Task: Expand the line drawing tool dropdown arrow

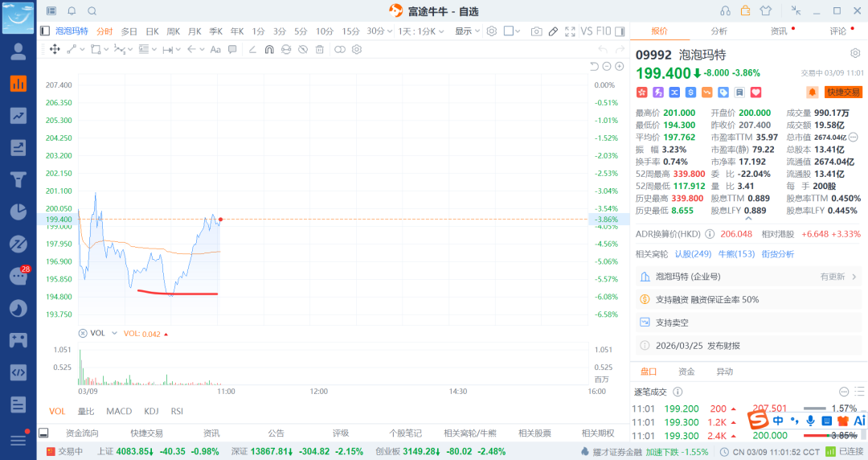Action: pyautogui.click(x=83, y=49)
